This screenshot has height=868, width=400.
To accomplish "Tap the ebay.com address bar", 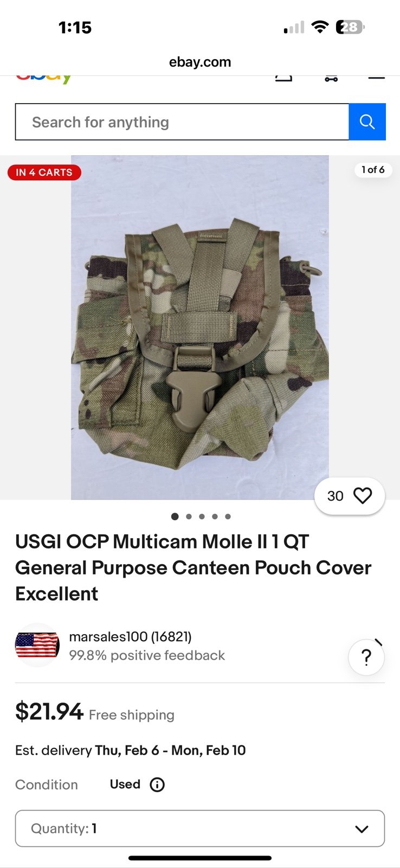I will 200,62.
